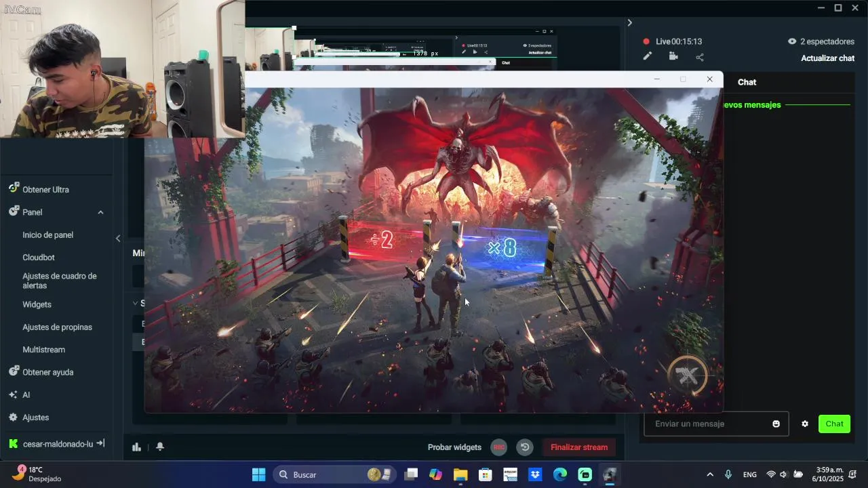Screen dimensions: 868x488
Task: Open Dropbox from taskbar
Action: coord(535,474)
